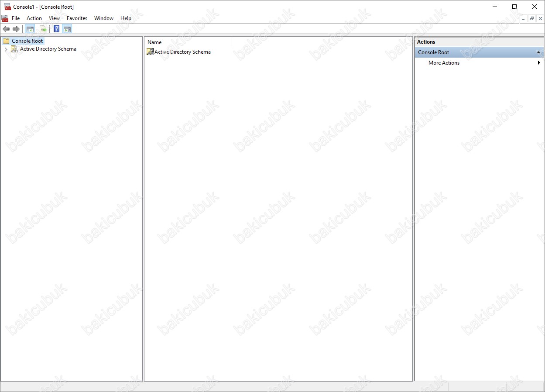The width and height of the screenshot is (545, 392).
Task: Click the Back arrow toolbar icon
Action: pos(6,29)
